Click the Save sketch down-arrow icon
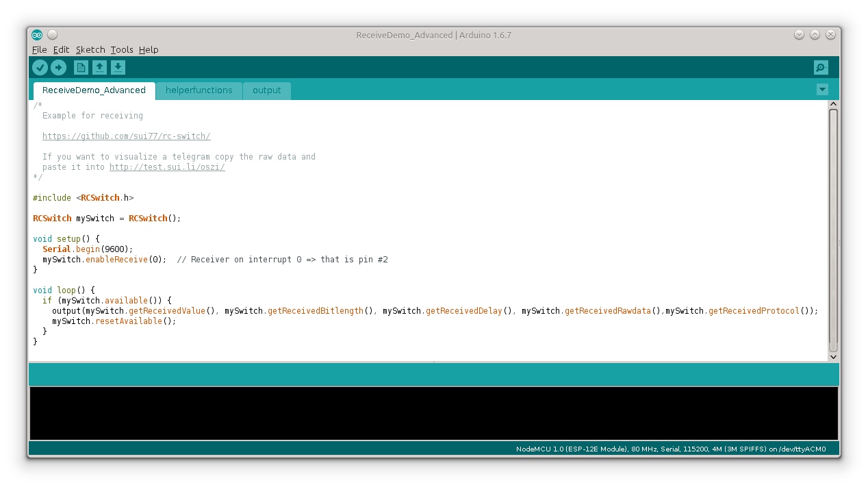The image size is (868, 485). coord(118,67)
